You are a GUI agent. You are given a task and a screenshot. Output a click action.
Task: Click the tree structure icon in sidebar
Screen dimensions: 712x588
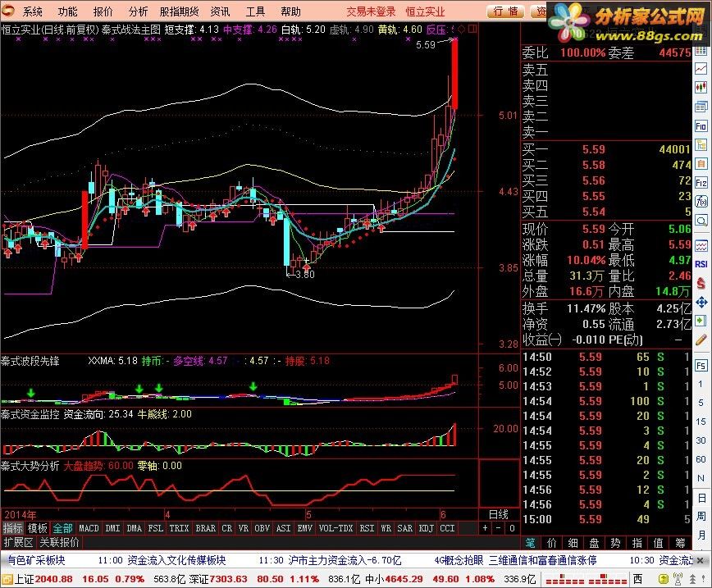pyautogui.click(x=701, y=145)
